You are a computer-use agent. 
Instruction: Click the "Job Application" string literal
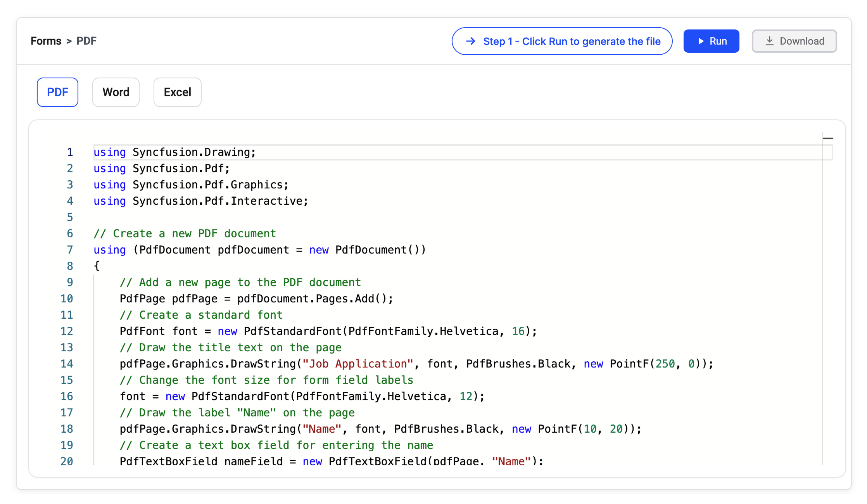click(358, 364)
